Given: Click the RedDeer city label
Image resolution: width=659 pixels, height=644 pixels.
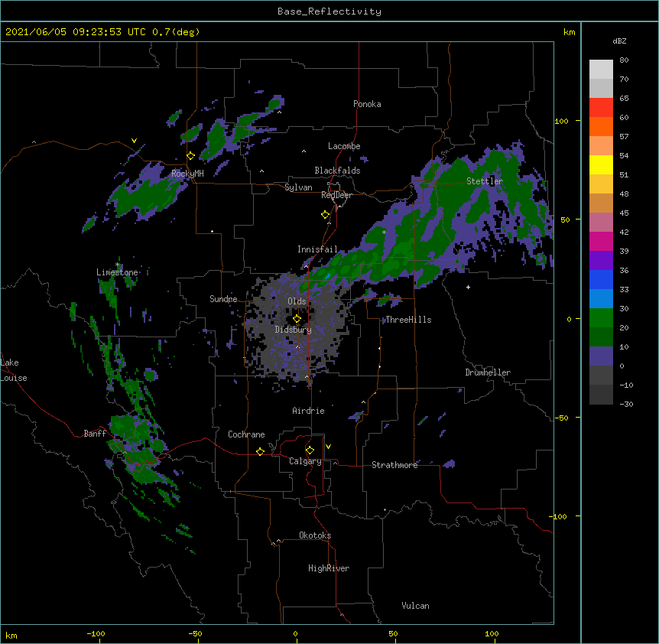Looking at the screenshot, I should (336, 195).
